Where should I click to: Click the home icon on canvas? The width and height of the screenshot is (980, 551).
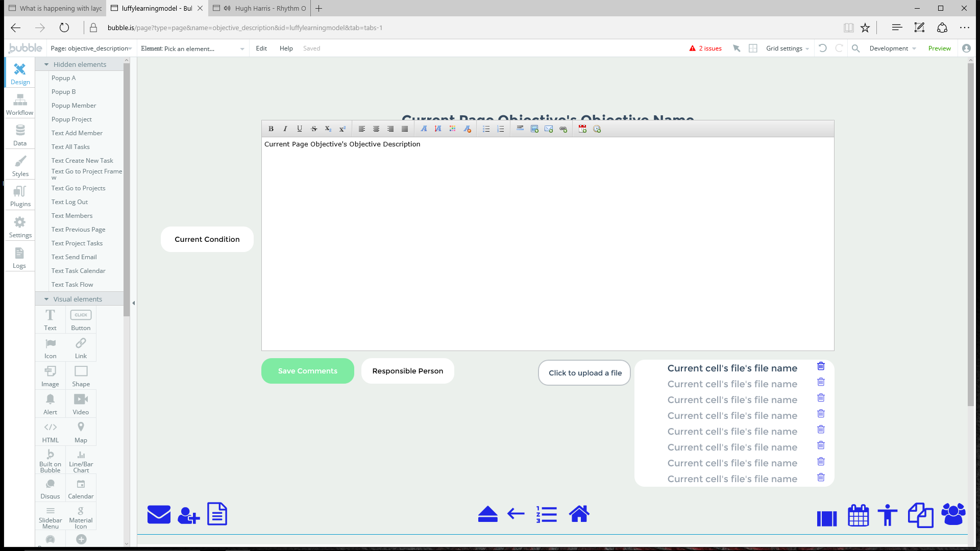tap(579, 514)
